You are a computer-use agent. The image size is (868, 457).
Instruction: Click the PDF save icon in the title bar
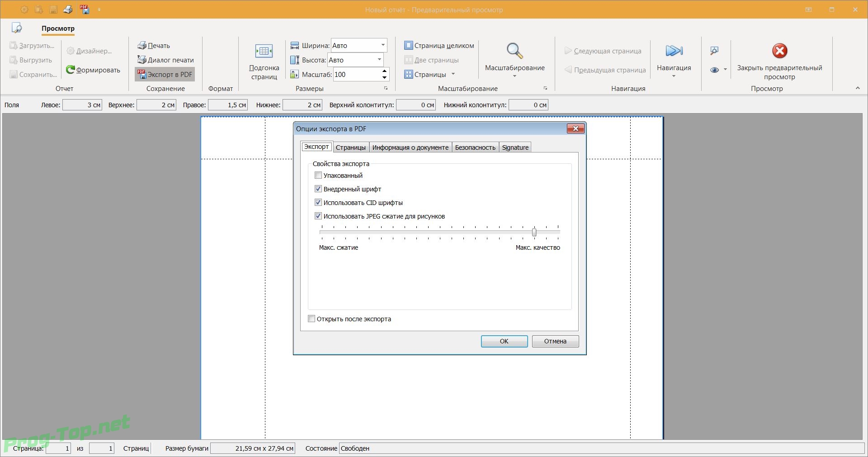[x=85, y=9]
